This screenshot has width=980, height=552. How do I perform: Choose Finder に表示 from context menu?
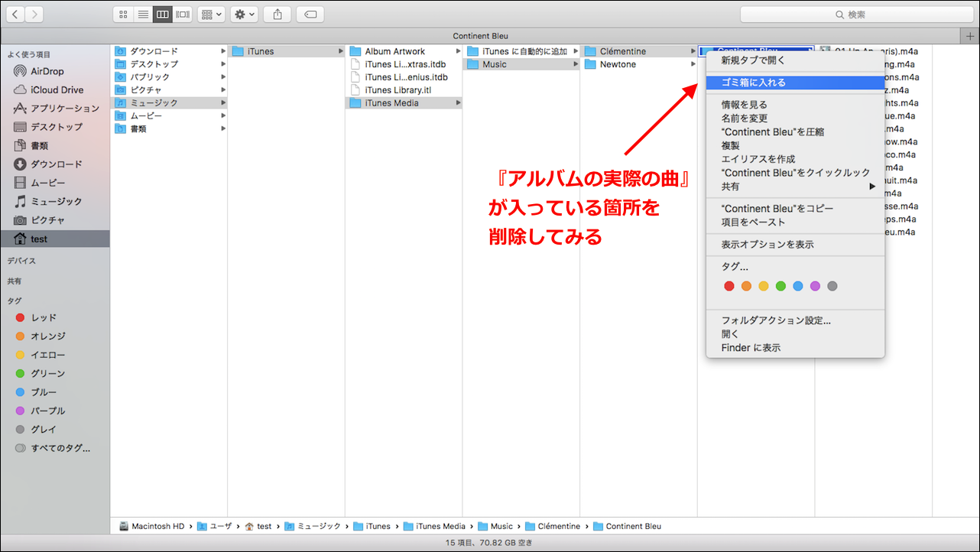point(795,348)
